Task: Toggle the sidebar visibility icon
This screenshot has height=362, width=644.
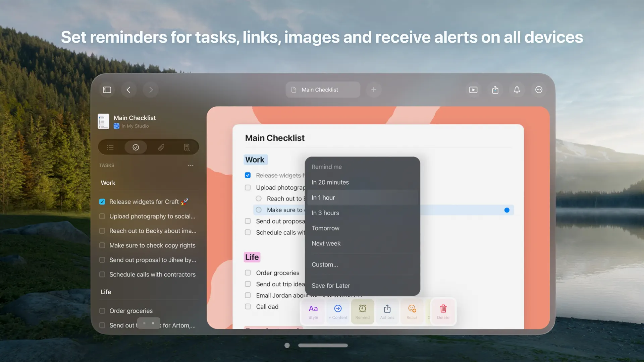Action: tap(107, 89)
